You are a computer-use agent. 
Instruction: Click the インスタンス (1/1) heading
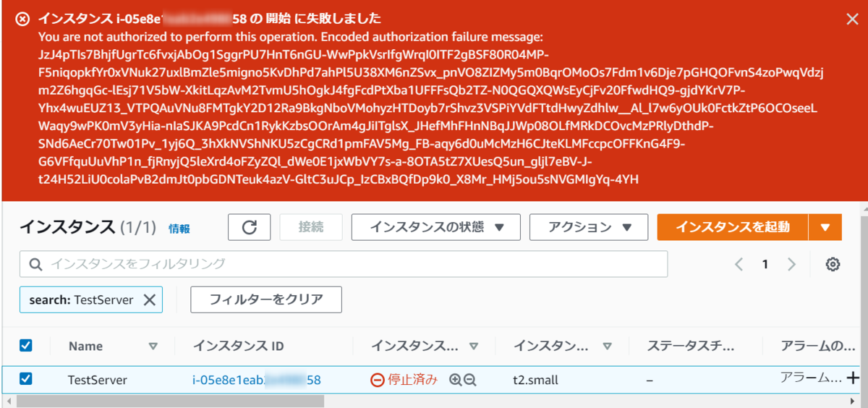pos(88,227)
